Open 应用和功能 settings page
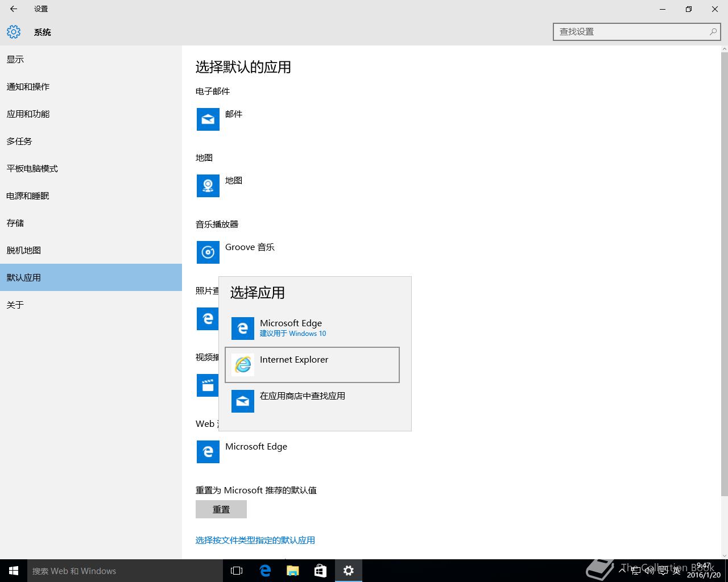728x582 pixels. click(x=91, y=114)
